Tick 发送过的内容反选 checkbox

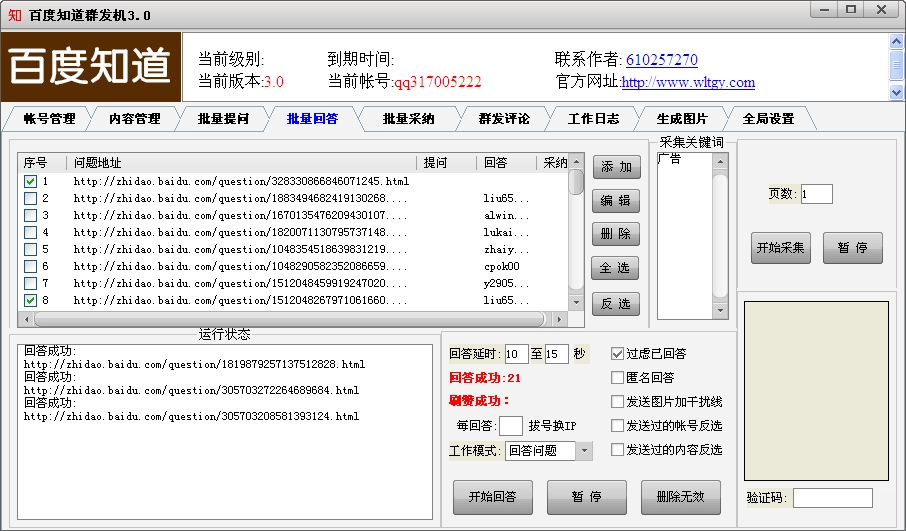pos(617,450)
